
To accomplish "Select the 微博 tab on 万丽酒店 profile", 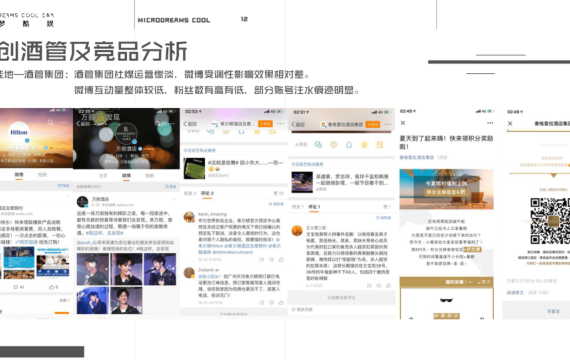I will click(x=126, y=176).
